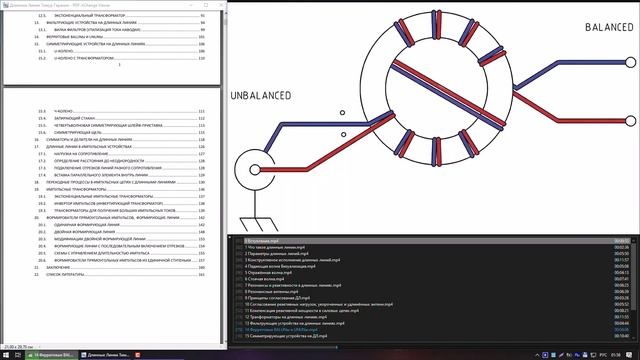Open PDF contents entry 12.5 Экспоненциальный трансформатор
Screen dimensions: 640x360
click(122, 16)
